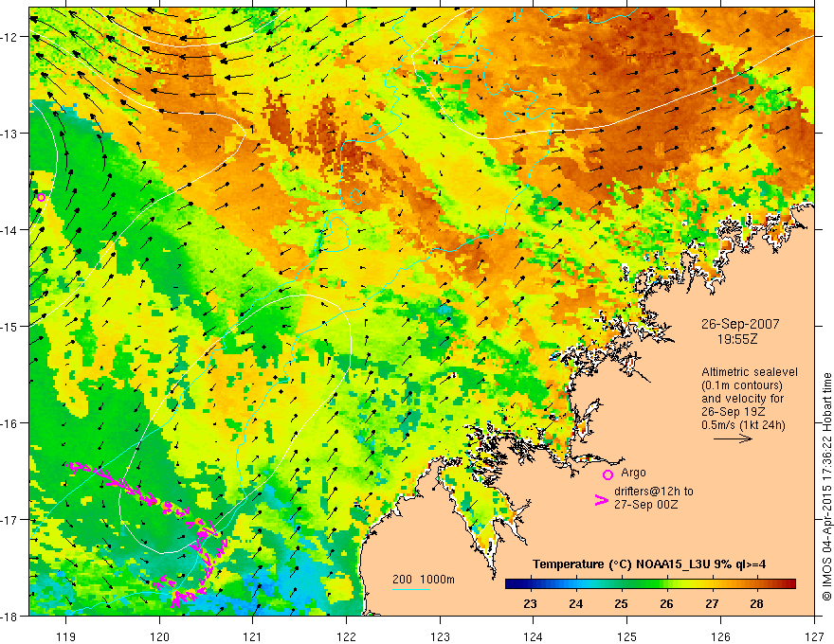Click latitude label -16
Image resolution: width=834 pixels, height=644 pixels.
tap(10, 423)
